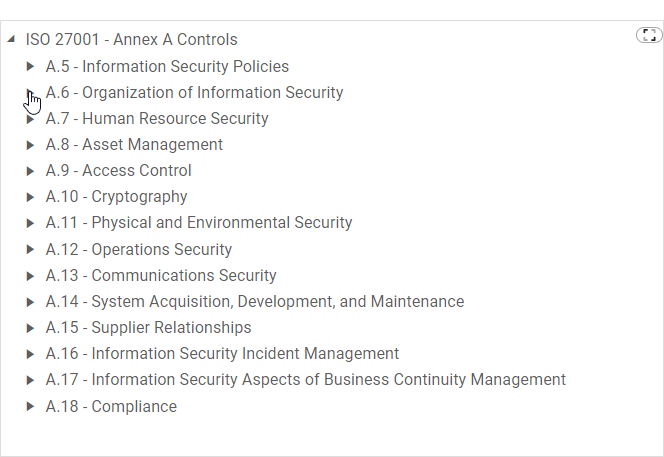Expand the A.8 Asset Management arrow

coord(31,145)
